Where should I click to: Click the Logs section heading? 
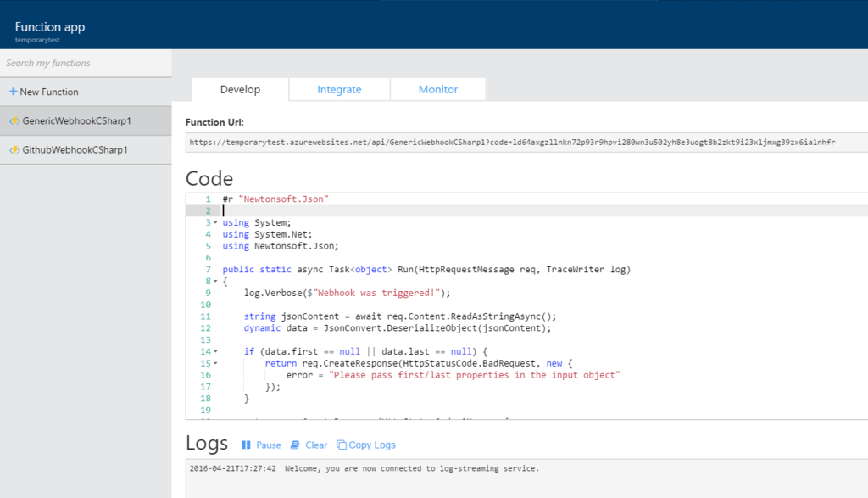click(207, 443)
